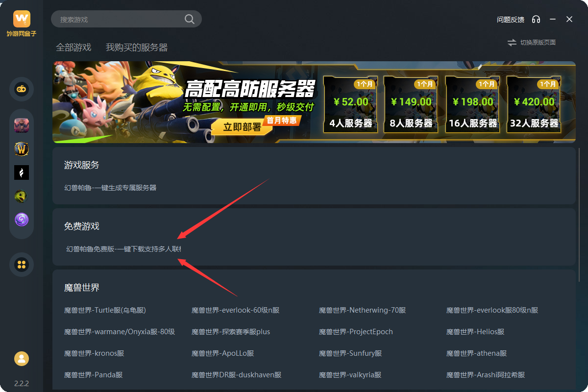Open 幻兽帕鲁免费版 one-click download link

123,249
